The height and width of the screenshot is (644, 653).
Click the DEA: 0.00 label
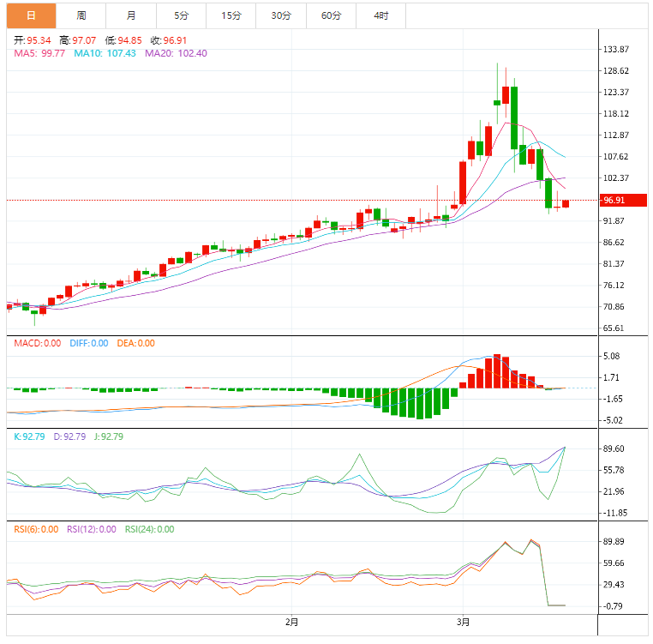pos(135,343)
